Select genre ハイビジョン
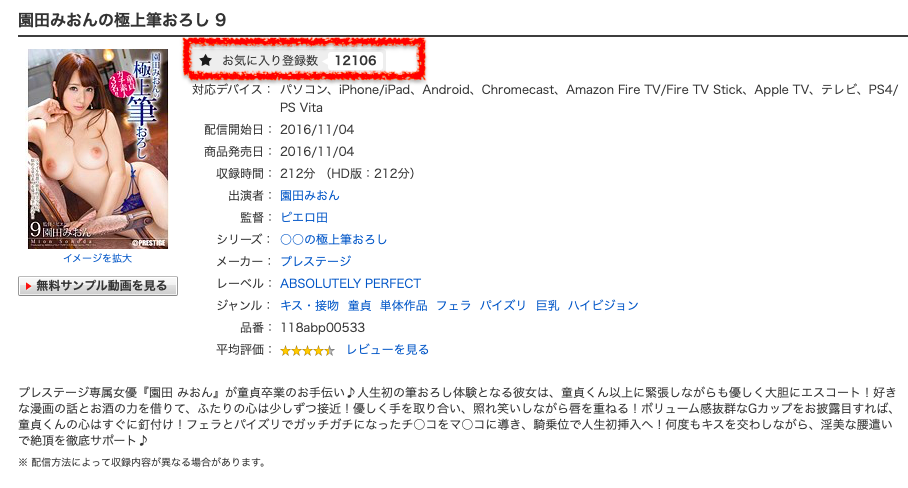The height and width of the screenshot is (488, 908). pos(603,305)
